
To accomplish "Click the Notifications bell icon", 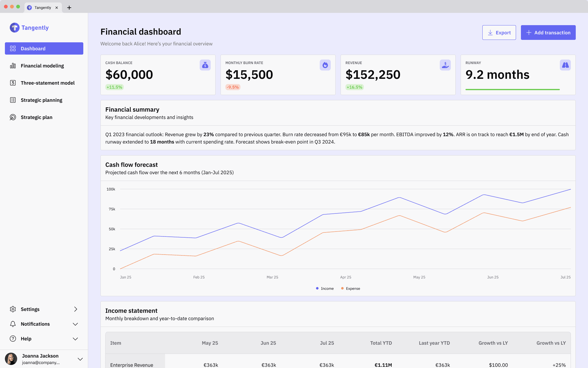I will (13, 324).
